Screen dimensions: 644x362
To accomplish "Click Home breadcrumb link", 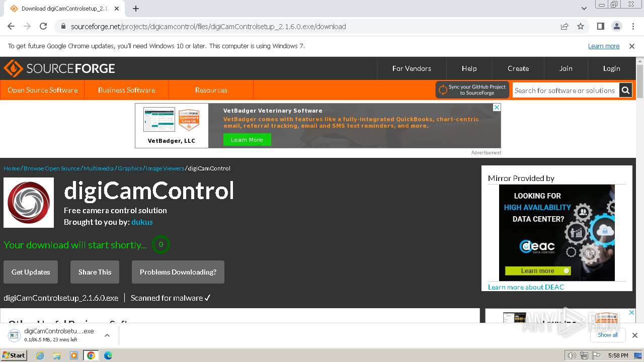I will pyautogui.click(x=12, y=168).
